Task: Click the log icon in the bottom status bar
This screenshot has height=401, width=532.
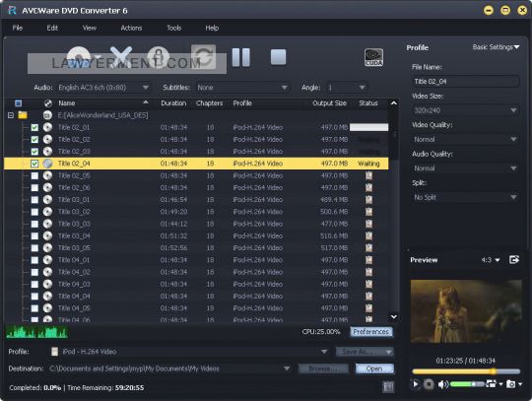Action: pos(388,387)
